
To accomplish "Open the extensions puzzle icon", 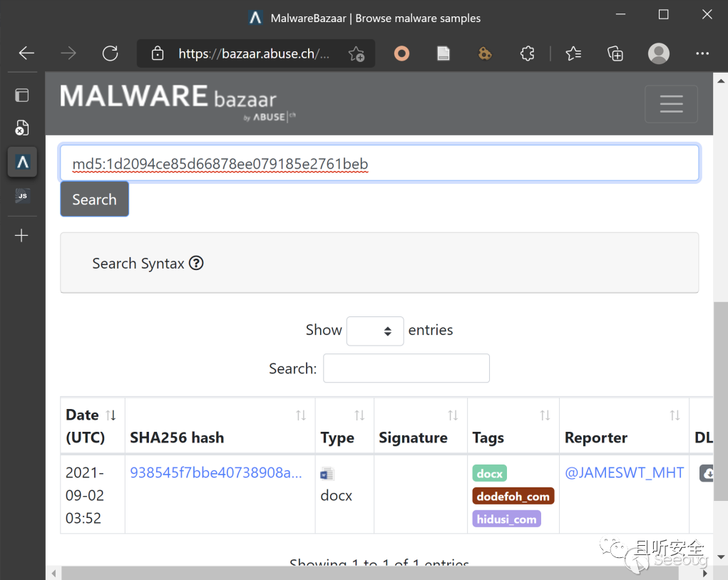I will pyautogui.click(x=527, y=53).
